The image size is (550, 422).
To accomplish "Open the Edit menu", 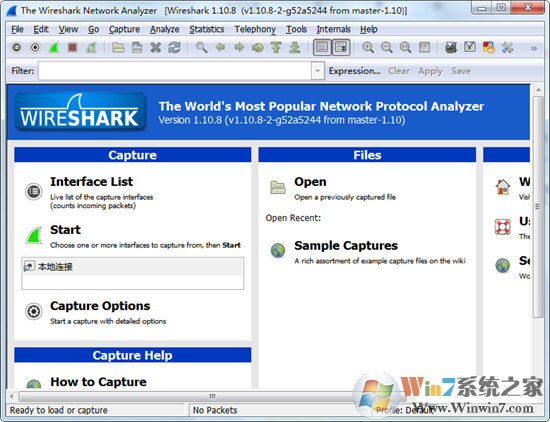I will pos(41,29).
